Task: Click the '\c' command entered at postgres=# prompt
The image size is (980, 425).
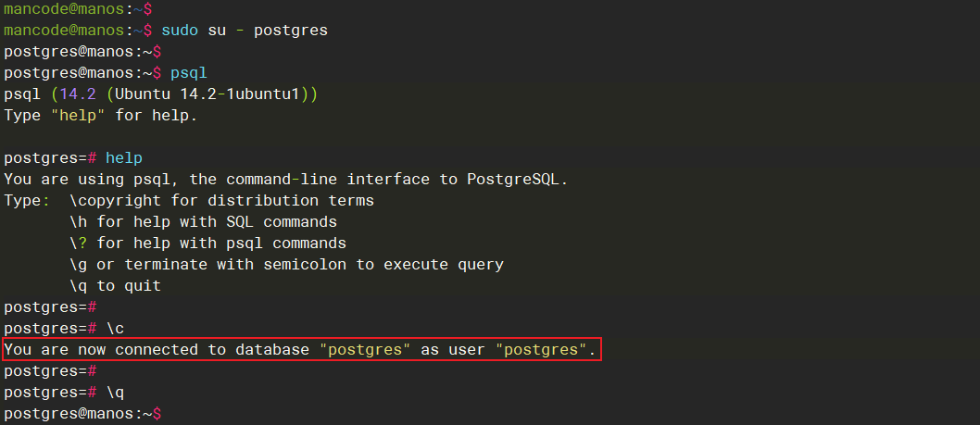Action: (115, 328)
